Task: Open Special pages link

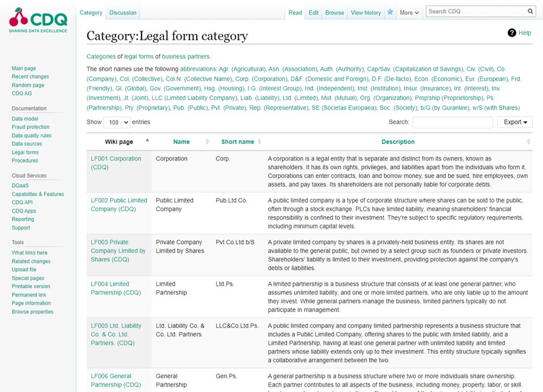Action: tap(28, 278)
